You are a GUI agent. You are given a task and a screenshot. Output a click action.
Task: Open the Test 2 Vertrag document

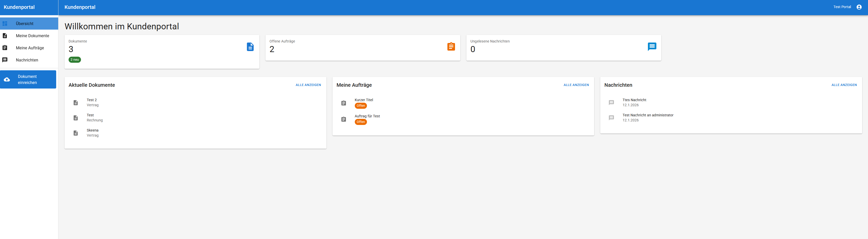[92, 102]
